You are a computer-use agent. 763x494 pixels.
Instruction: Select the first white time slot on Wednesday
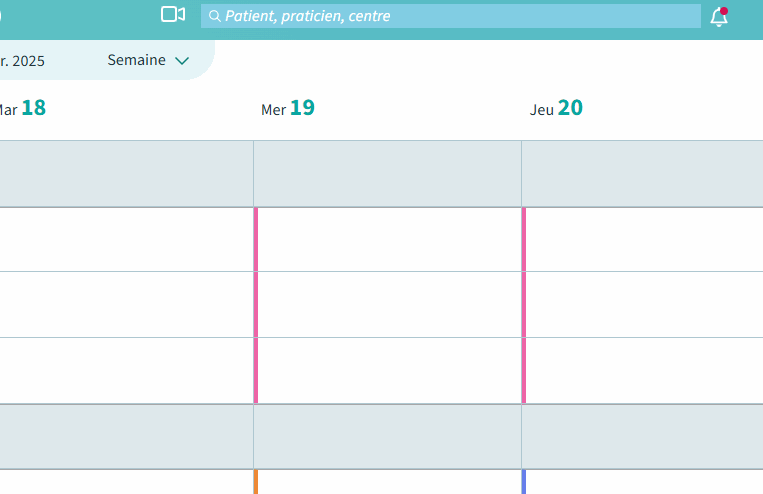pos(389,239)
